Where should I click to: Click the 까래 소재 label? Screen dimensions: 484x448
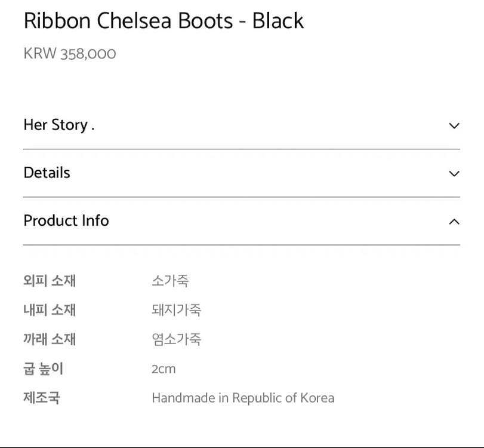[50, 339]
